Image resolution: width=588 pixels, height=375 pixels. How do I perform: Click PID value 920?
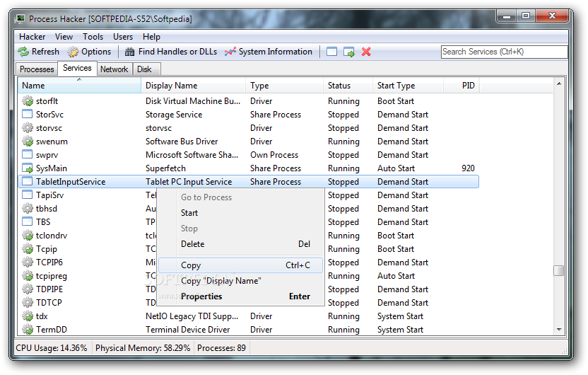point(468,168)
